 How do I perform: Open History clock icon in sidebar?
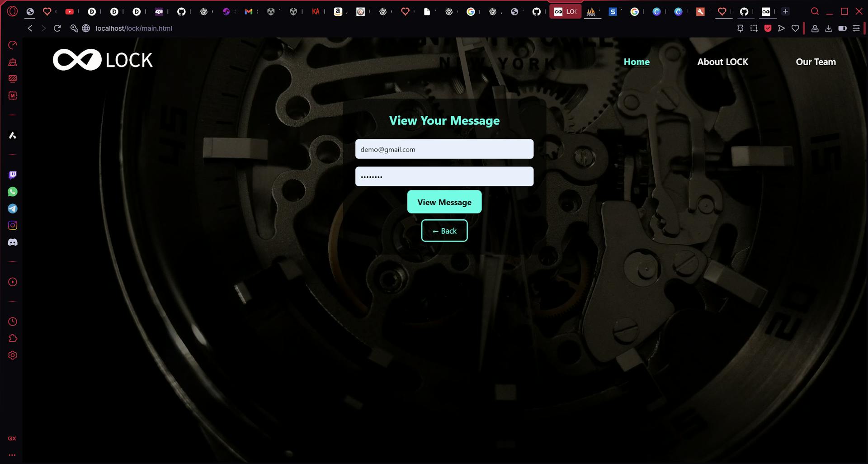13,322
